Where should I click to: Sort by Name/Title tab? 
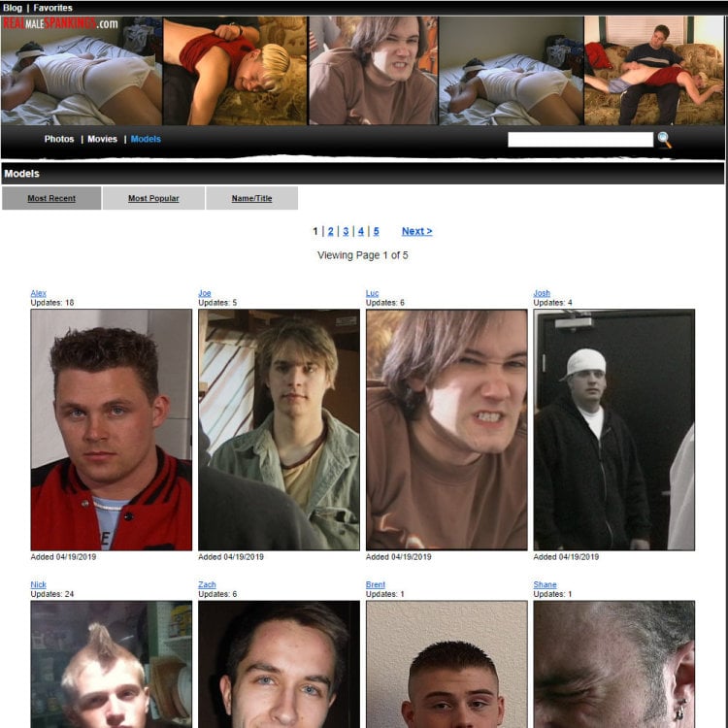click(251, 198)
